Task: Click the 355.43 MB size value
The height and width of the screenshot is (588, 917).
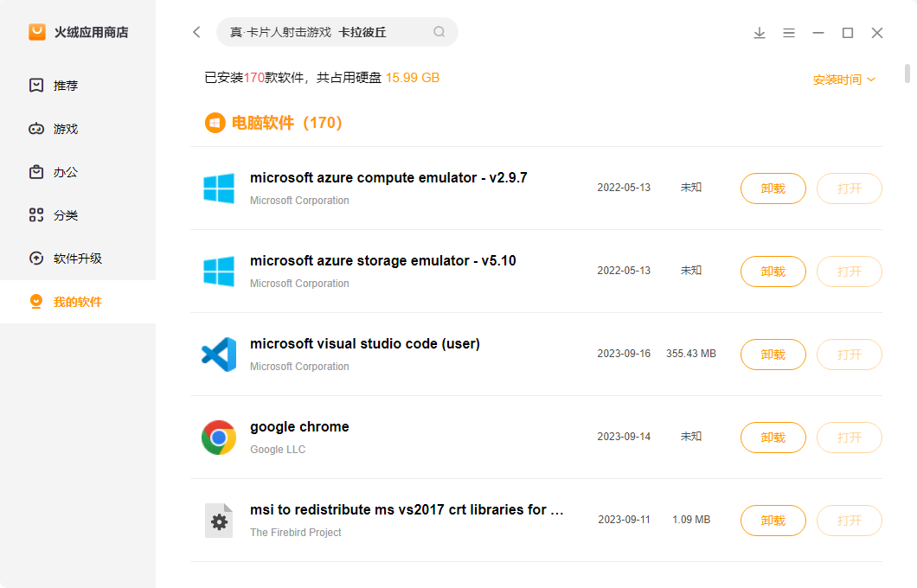Action: (690, 354)
